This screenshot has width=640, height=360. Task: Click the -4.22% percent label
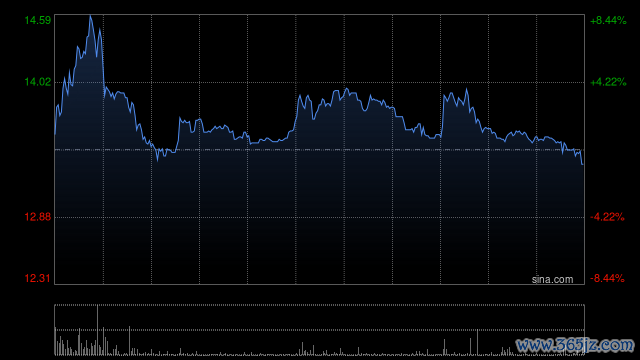[x=607, y=217]
